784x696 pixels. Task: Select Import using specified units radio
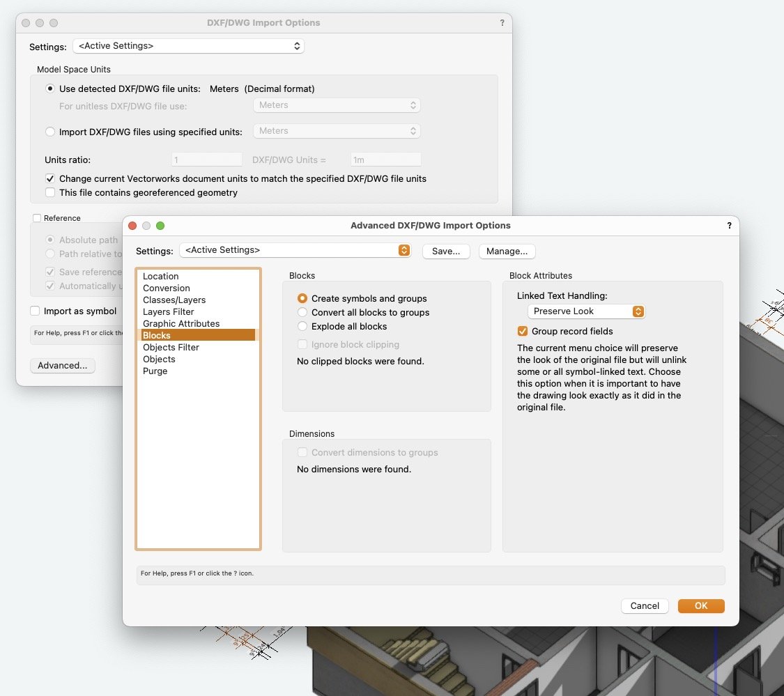[50, 132]
